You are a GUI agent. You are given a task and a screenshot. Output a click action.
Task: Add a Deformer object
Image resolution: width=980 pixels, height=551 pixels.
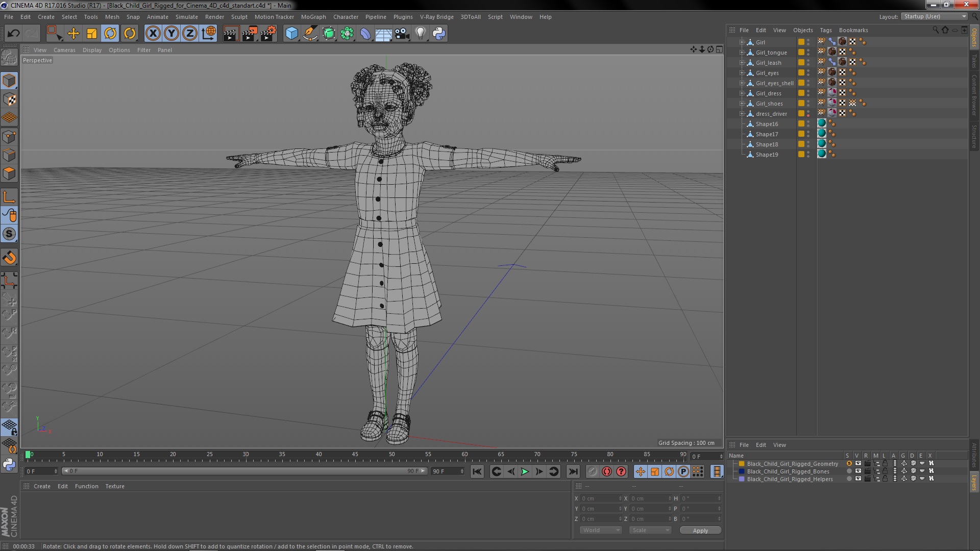365,34
